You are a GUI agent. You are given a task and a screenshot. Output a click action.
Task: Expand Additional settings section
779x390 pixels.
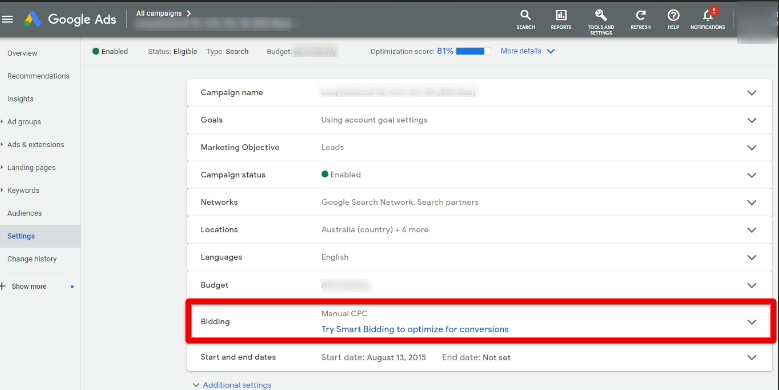point(232,385)
